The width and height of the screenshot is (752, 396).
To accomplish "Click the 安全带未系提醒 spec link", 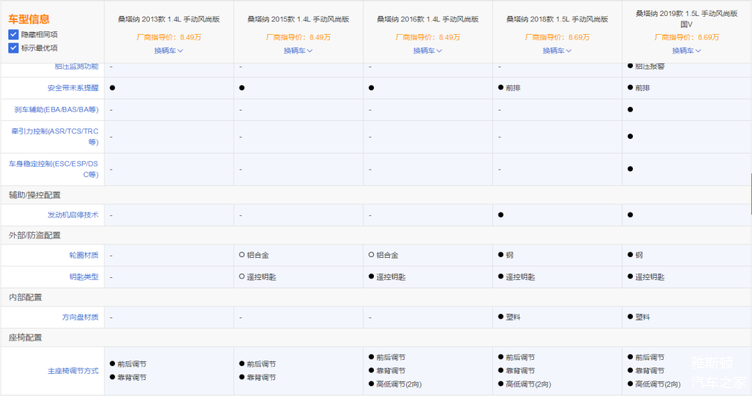I will click(x=73, y=88).
